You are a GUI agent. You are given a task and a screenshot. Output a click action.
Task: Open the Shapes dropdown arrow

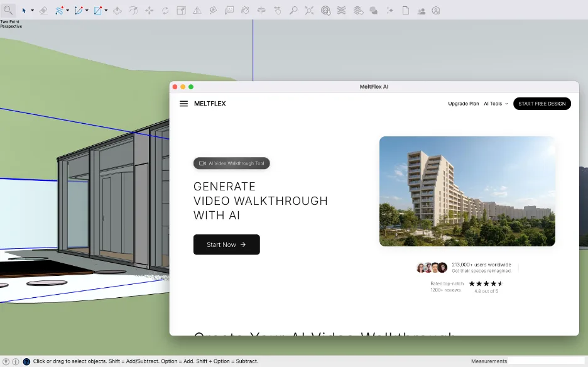tap(106, 11)
